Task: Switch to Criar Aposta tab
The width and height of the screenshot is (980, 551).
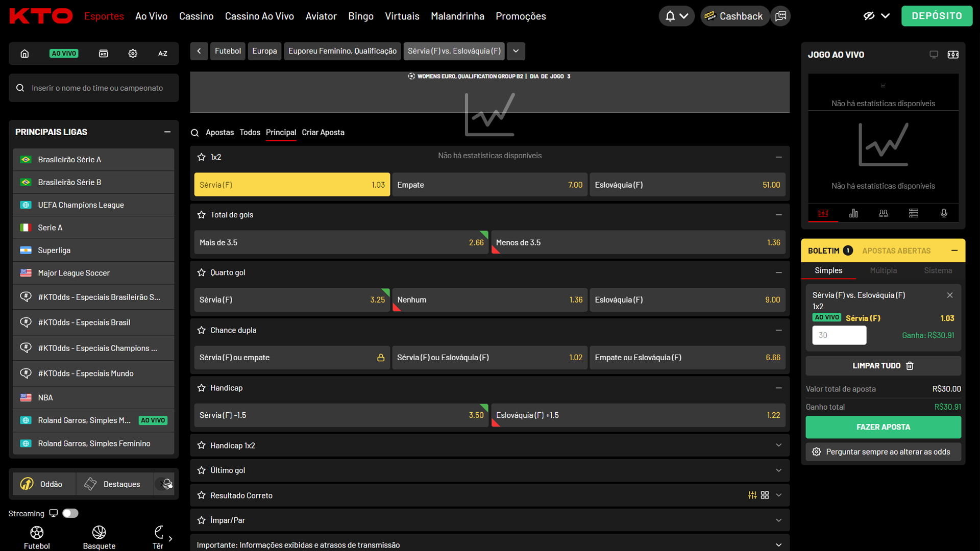Action: [x=323, y=133]
